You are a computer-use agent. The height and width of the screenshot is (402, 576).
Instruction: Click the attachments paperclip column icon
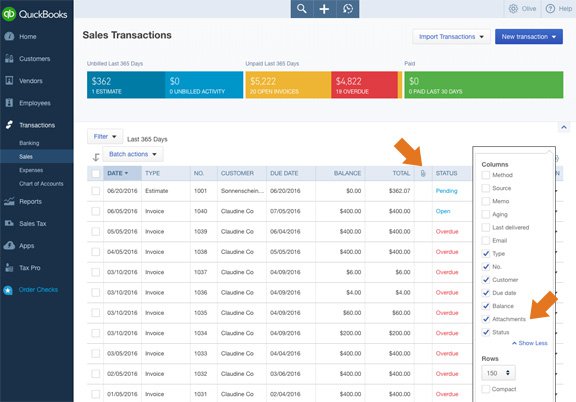click(x=423, y=173)
